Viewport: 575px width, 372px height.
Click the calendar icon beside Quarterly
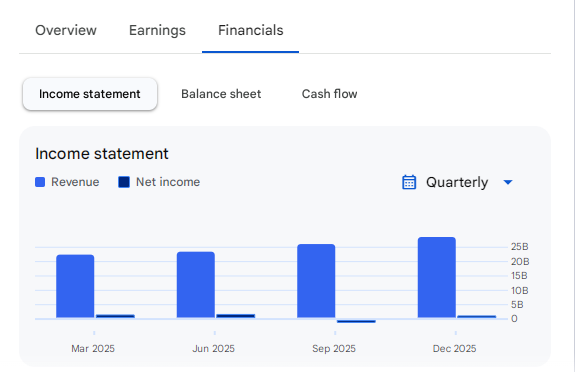click(x=409, y=182)
